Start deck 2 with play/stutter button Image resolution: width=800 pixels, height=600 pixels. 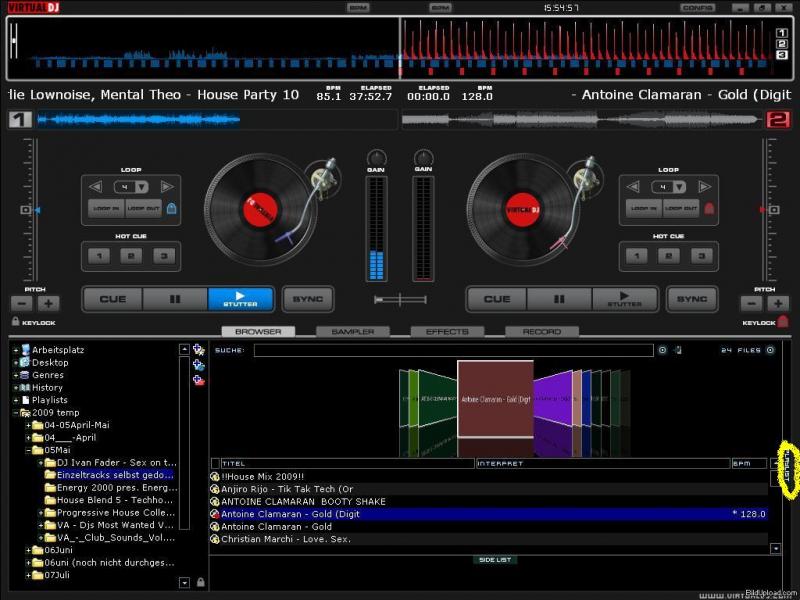(x=624, y=299)
